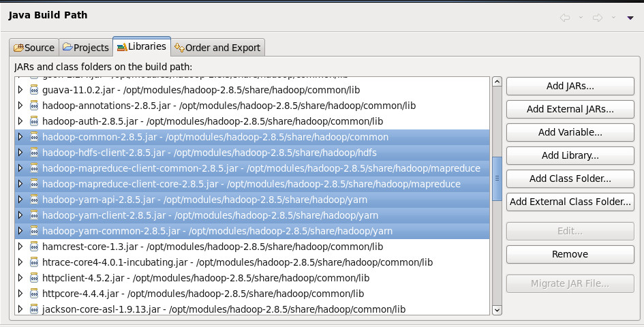
Task: Click the jar icon of hadoop-annotations-2.8.5.jar
Action: click(x=34, y=106)
